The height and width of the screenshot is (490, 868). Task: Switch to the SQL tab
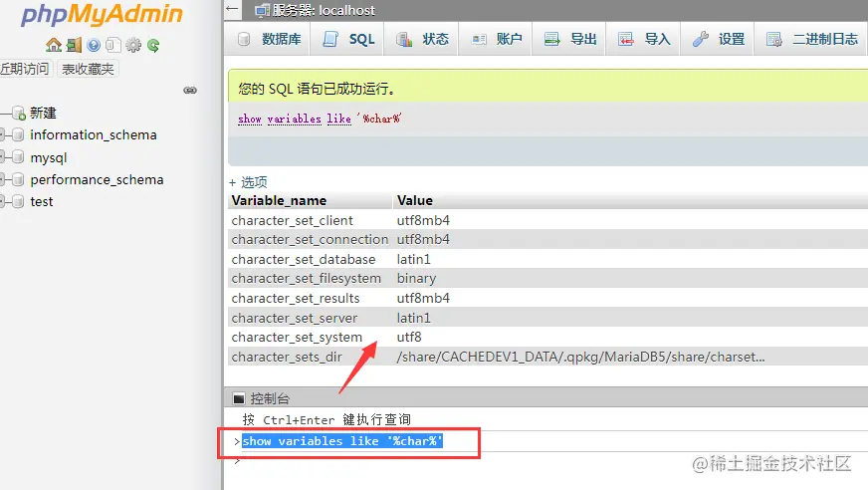click(348, 39)
